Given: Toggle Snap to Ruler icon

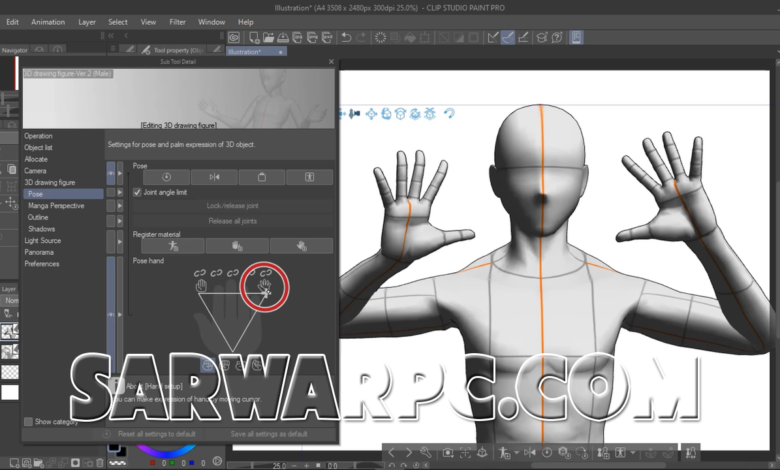Looking at the screenshot, I should click(493, 37).
